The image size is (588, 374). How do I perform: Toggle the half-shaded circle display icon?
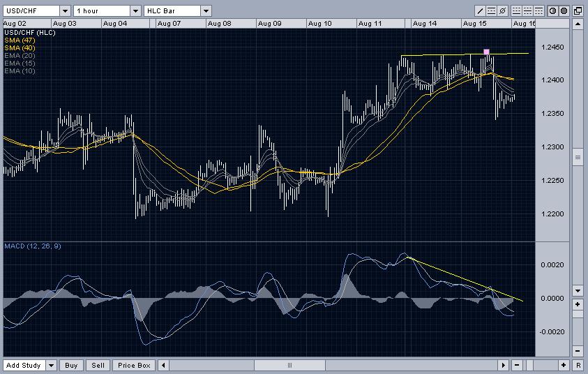tap(552, 11)
